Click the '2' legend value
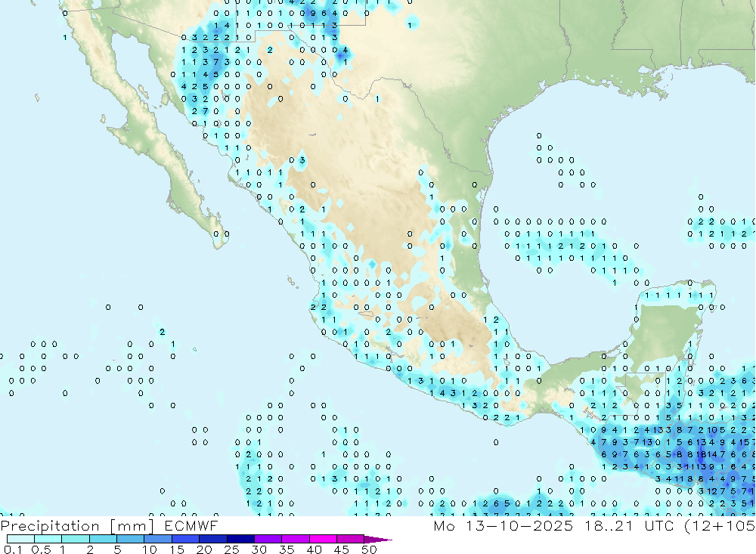The image size is (756, 554). pyautogui.click(x=90, y=549)
